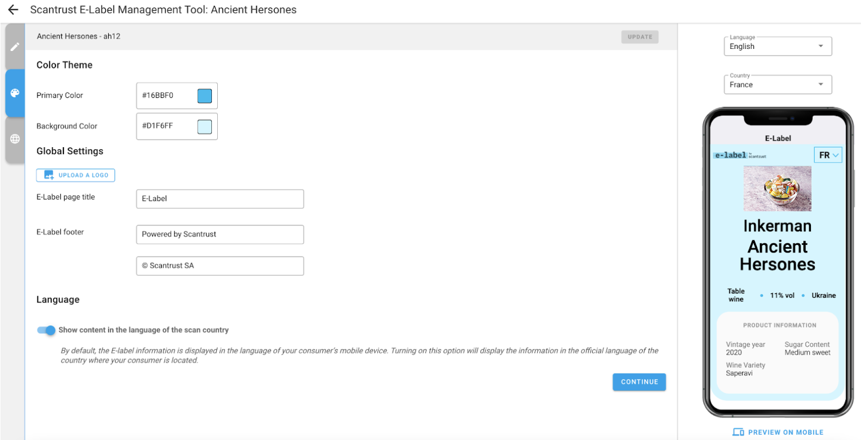The image size is (868, 440).
Task: Click '11% vol' in phone preview
Action: coord(782,296)
